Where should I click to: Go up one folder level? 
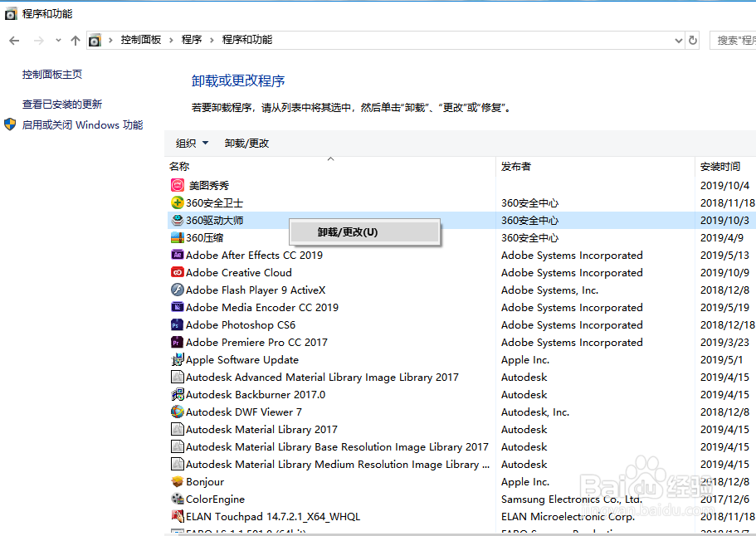tap(76, 41)
